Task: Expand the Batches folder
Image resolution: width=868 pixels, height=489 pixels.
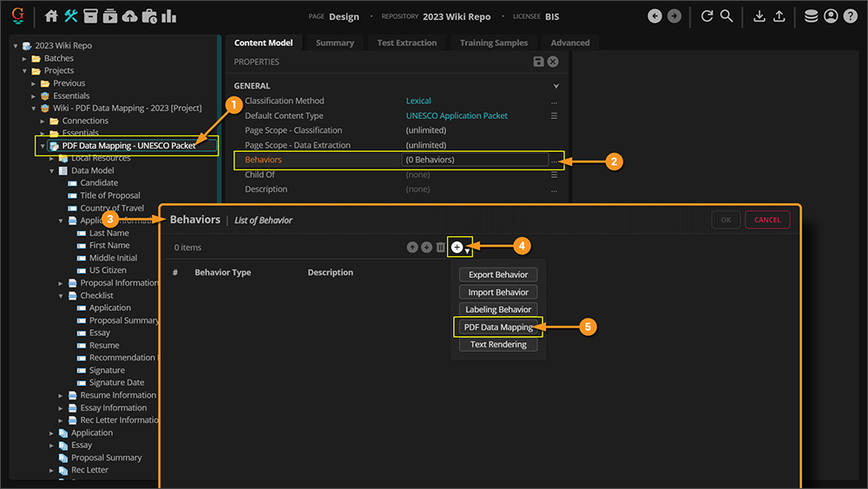Action: 25,58
